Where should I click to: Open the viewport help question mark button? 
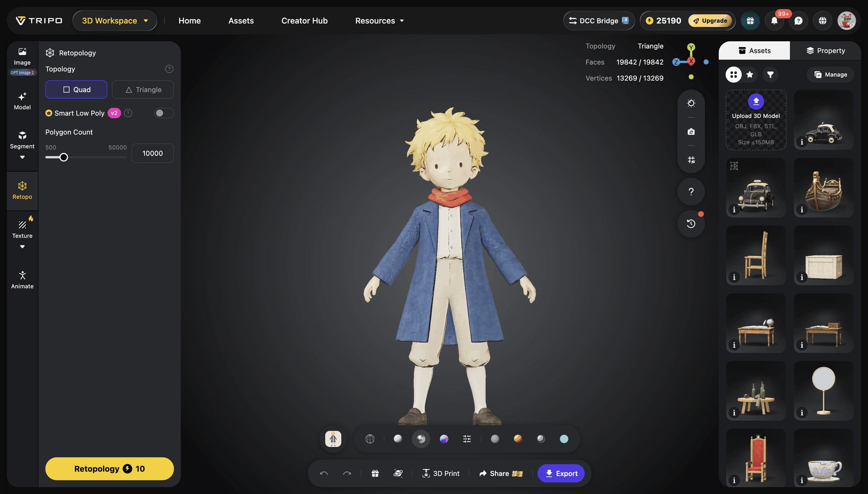691,191
